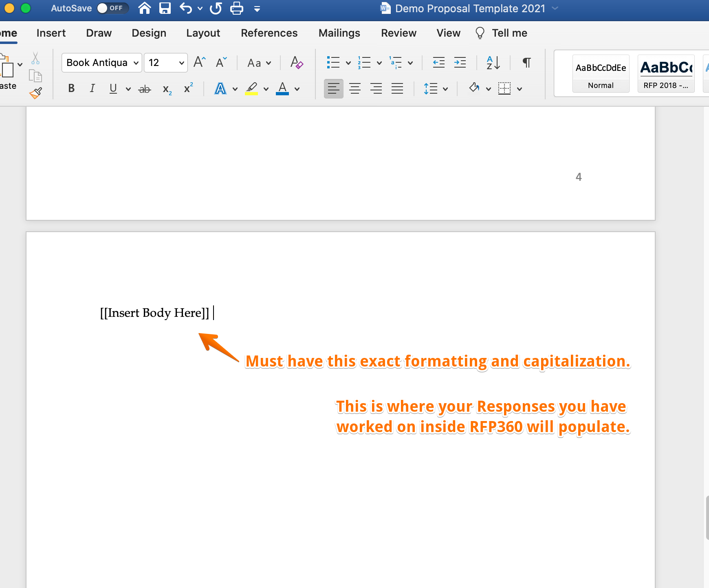Toggle italic formatting
Viewport: 709px width, 588px height.
pyautogui.click(x=92, y=88)
